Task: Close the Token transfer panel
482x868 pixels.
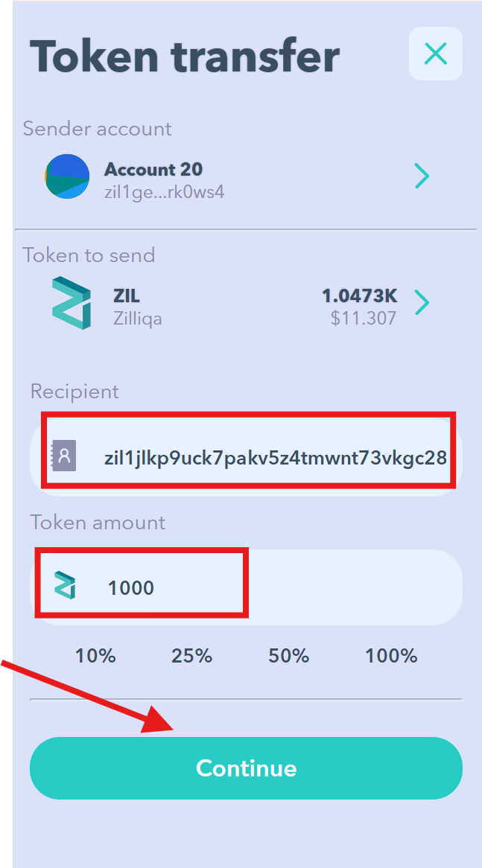Action: pos(436,54)
